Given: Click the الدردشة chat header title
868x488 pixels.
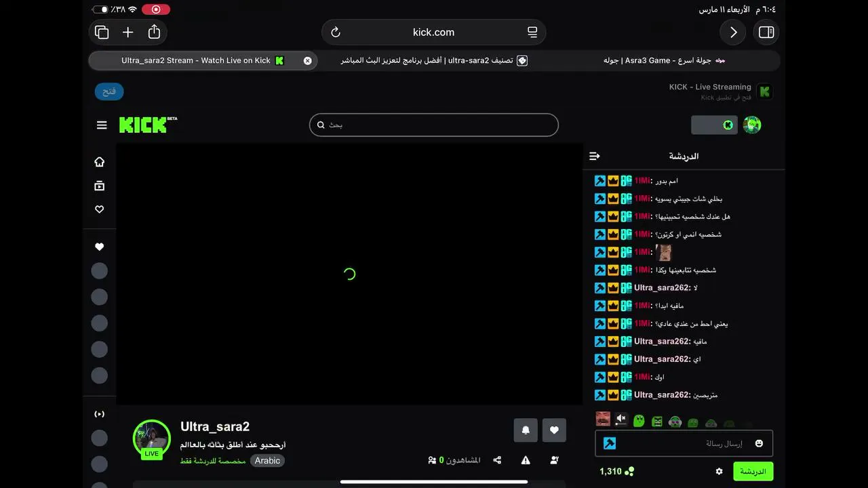Looking at the screenshot, I should 684,156.
